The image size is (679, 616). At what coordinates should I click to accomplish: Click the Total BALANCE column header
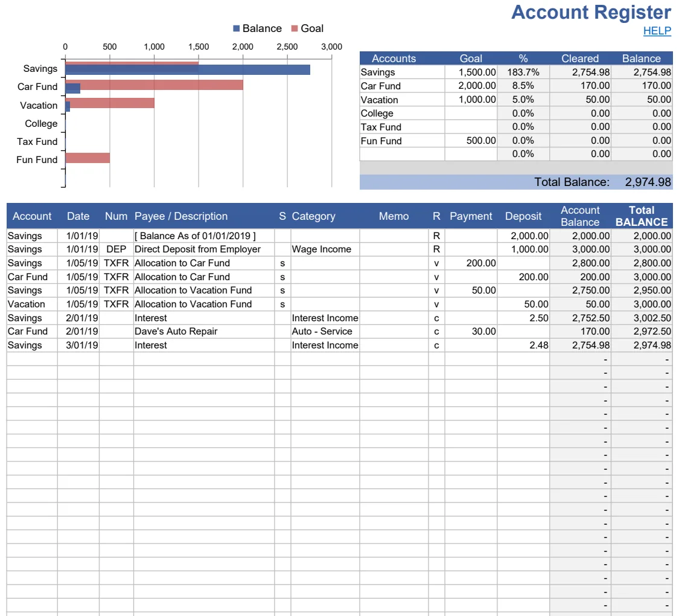tap(642, 216)
